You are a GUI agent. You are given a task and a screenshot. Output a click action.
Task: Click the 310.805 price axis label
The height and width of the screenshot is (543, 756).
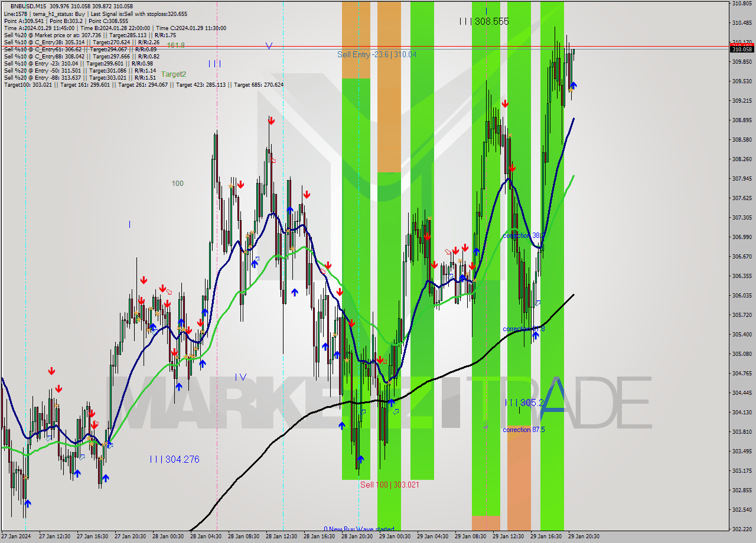[742, 4]
